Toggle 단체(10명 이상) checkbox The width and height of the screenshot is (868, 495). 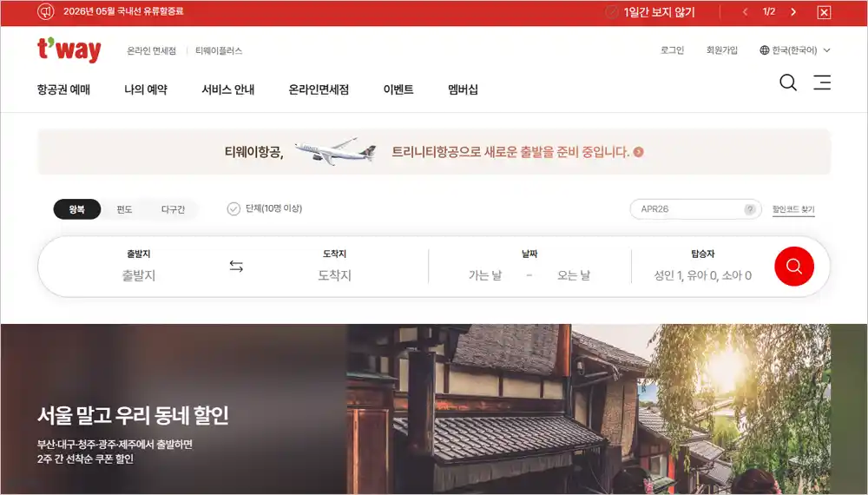click(233, 208)
